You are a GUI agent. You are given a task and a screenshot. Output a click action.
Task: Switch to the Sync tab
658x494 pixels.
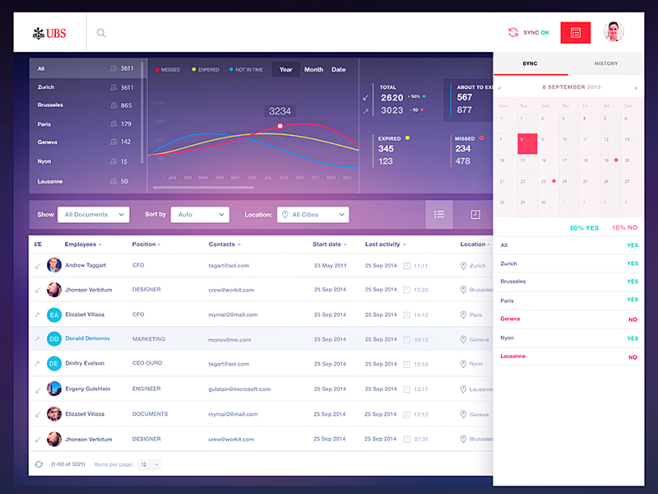tap(530, 64)
